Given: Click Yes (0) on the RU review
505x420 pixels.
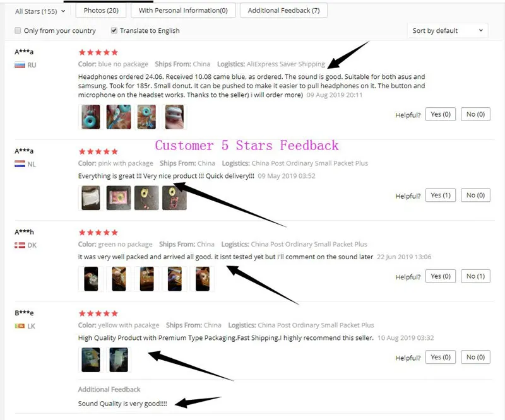Looking at the screenshot, I should coord(441,114).
